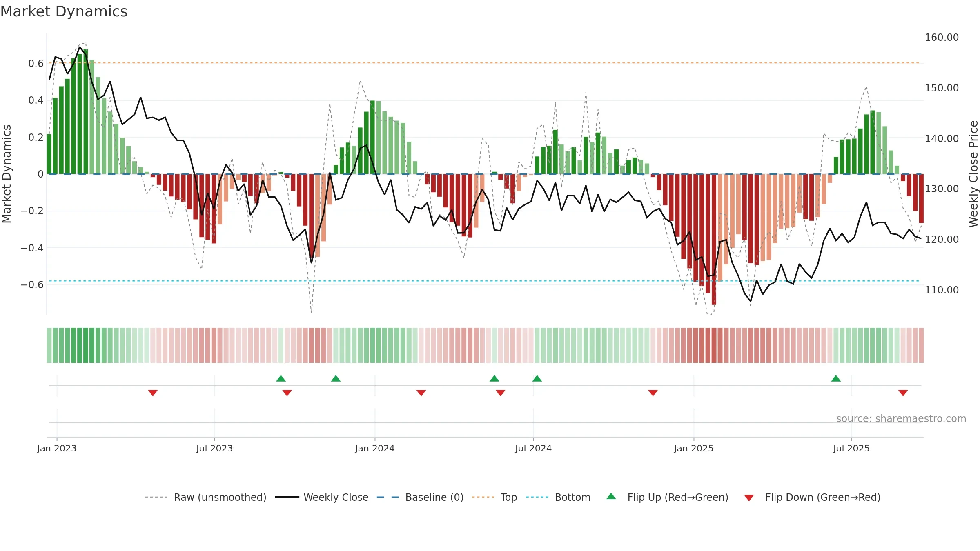This screenshot has width=980, height=551.
Task: Click the Jul 2025 axis label
Action: (x=851, y=448)
